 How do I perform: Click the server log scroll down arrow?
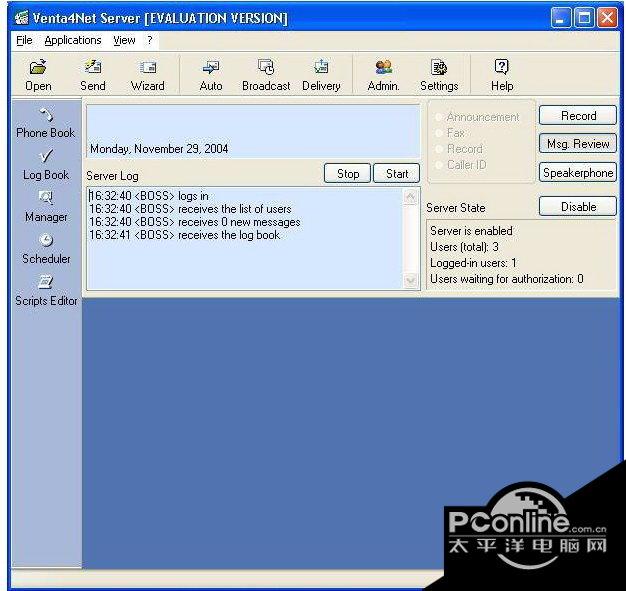pyautogui.click(x=410, y=280)
